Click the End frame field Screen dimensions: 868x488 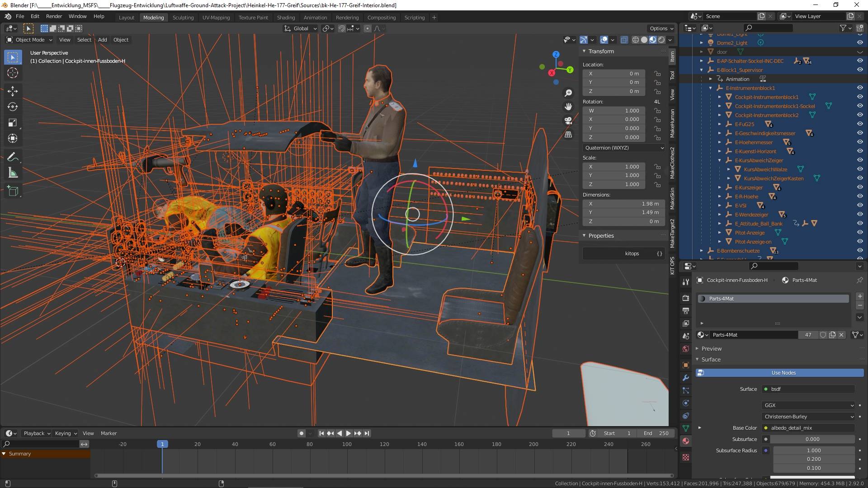tap(656, 433)
